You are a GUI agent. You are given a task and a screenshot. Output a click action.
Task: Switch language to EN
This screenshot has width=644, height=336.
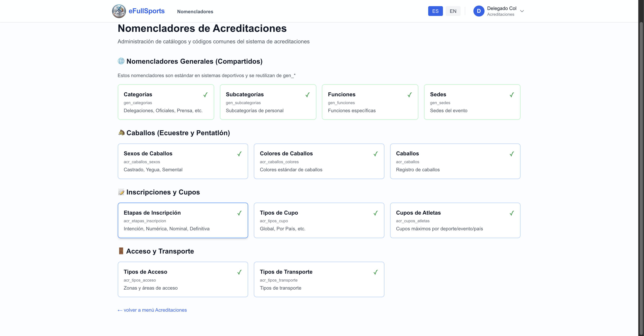(x=453, y=11)
